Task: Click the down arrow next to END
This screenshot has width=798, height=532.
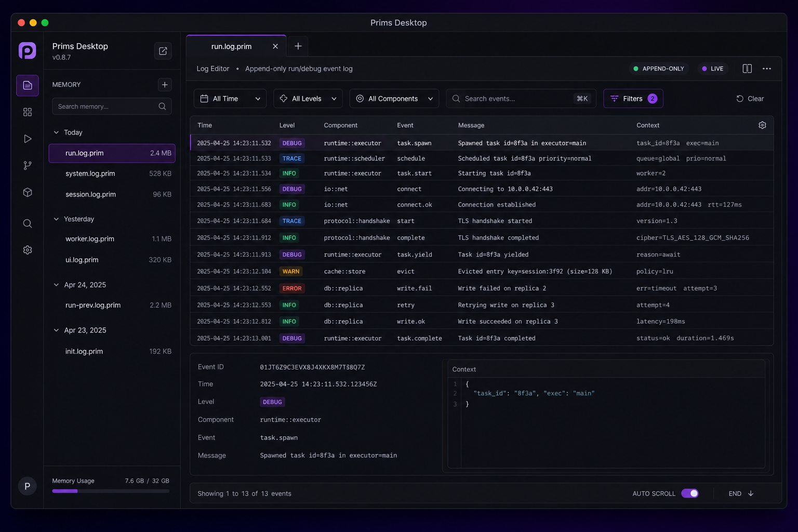Action: pyautogui.click(x=751, y=494)
